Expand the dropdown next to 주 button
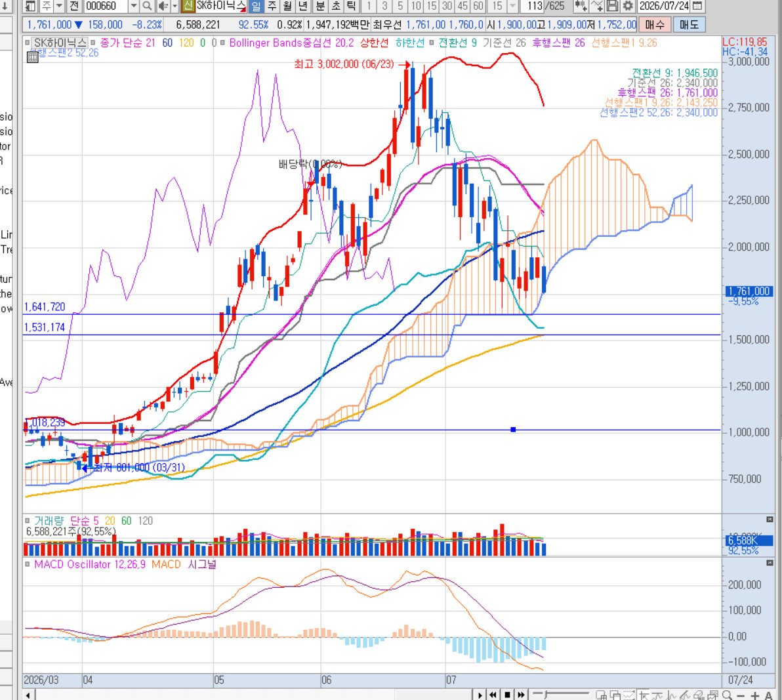Image resolution: width=782 pixels, height=700 pixels. 59,6
